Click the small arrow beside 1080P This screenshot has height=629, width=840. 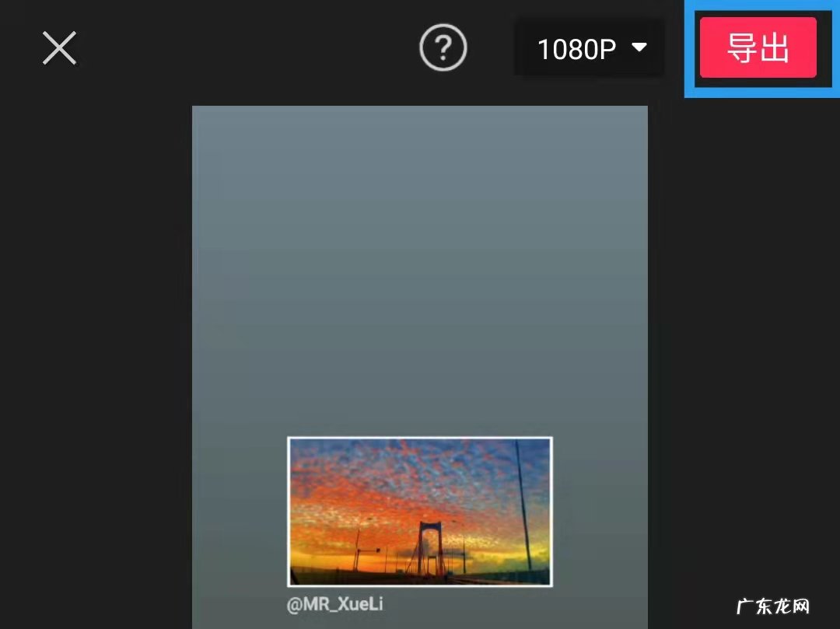639,47
